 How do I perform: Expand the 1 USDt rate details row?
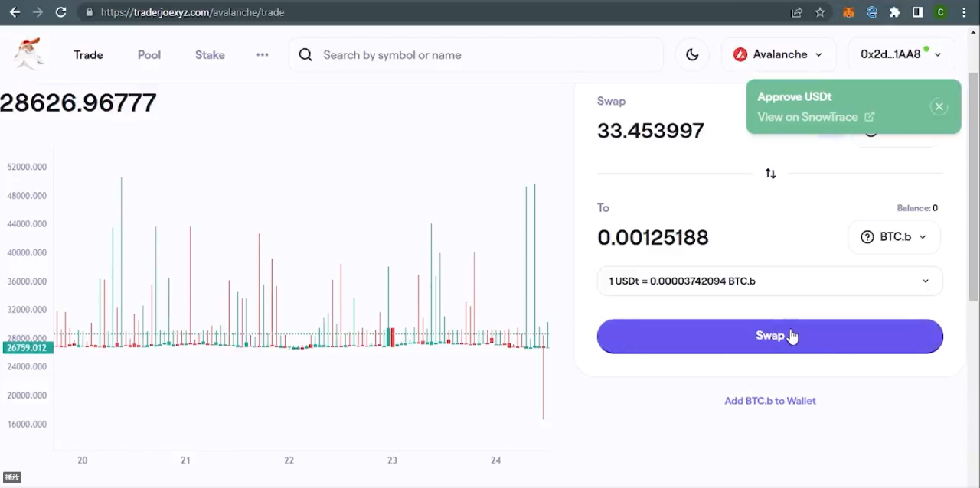(x=769, y=281)
